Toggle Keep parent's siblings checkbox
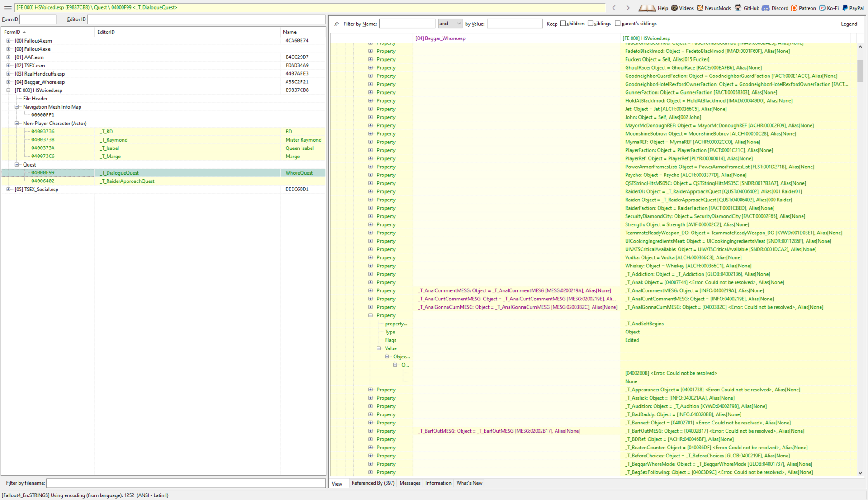Screen dimensions: 868x500 click(x=618, y=24)
